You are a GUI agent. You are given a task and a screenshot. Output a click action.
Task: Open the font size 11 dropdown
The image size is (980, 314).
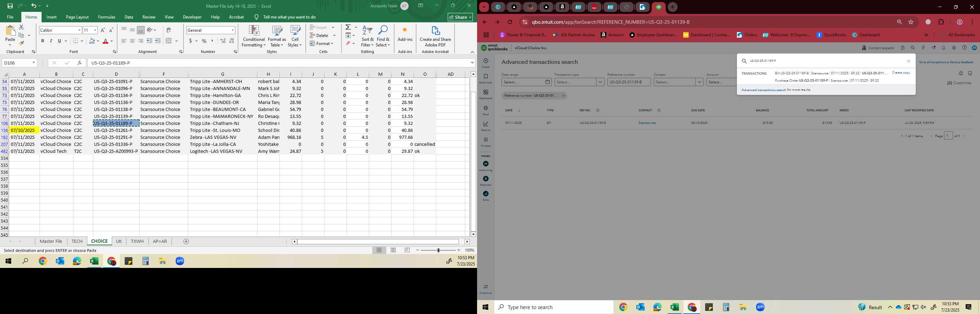pos(95,30)
